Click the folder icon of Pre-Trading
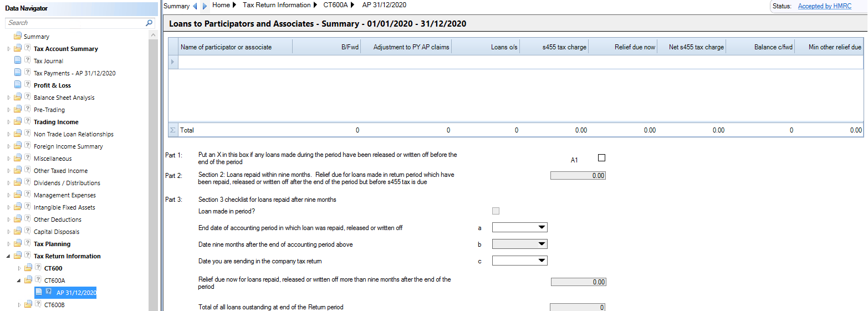 18,110
